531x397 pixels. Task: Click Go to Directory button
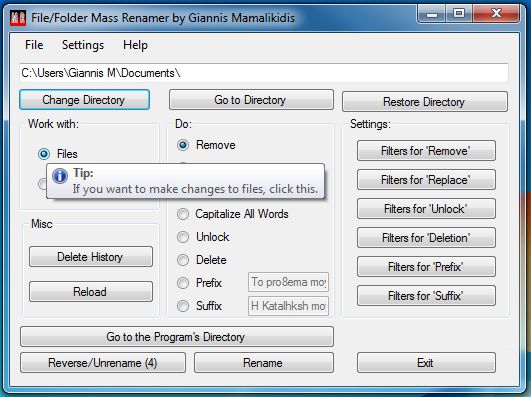pos(251,100)
